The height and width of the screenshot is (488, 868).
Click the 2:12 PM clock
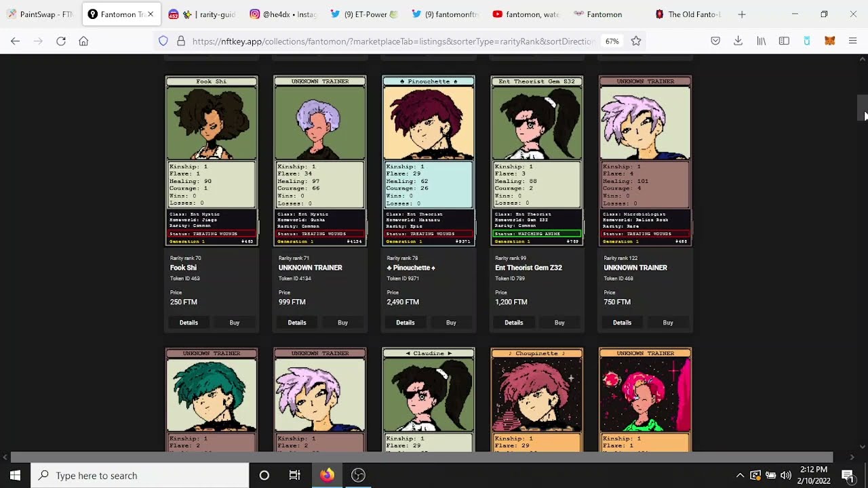[814, 470]
